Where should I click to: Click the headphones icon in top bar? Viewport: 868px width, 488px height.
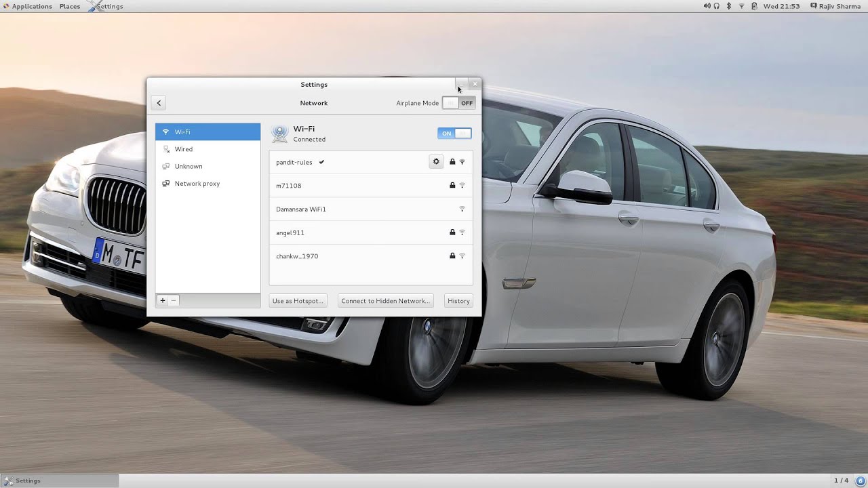(716, 6)
